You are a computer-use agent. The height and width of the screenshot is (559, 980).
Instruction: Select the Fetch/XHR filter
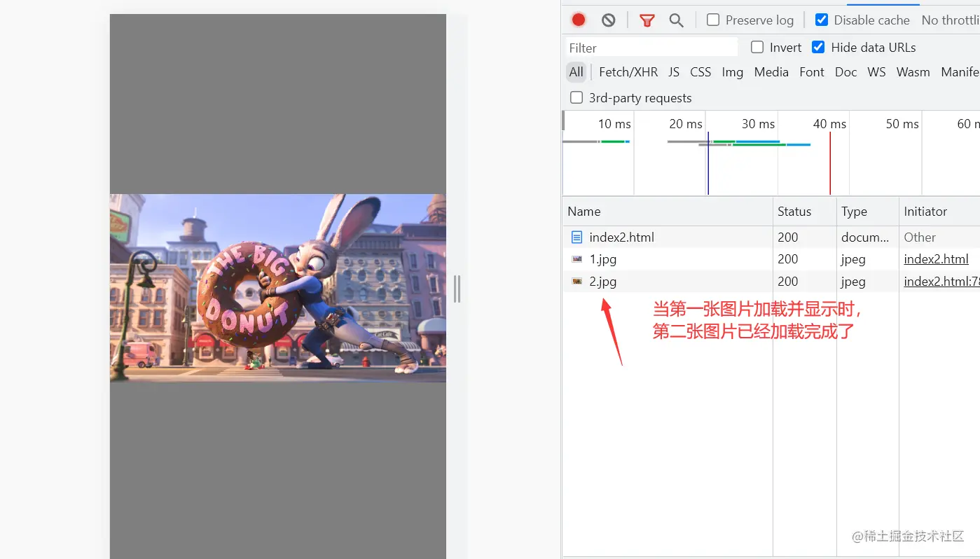coord(628,71)
